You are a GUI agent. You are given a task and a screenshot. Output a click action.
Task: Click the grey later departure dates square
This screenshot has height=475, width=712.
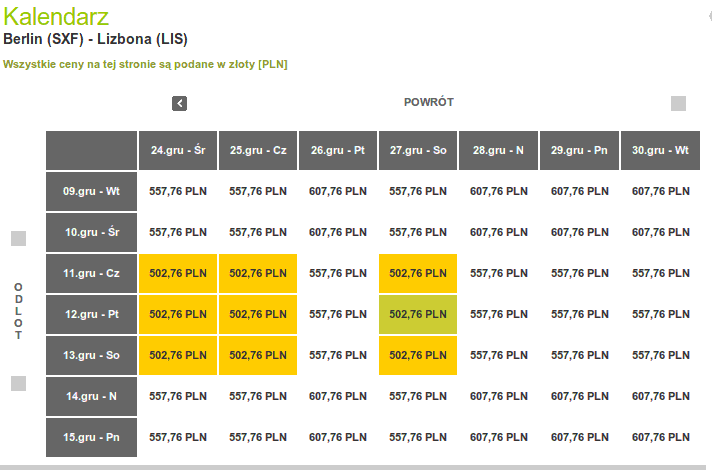point(19,384)
